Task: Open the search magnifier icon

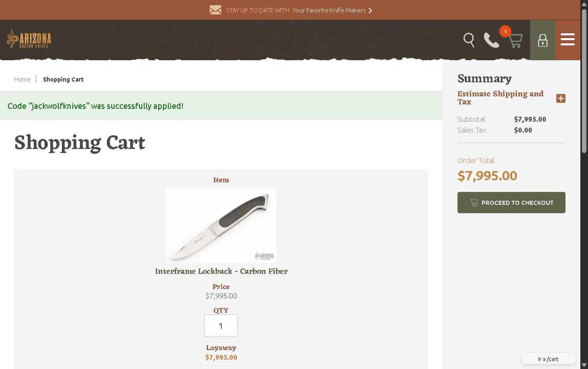Action: click(469, 40)
